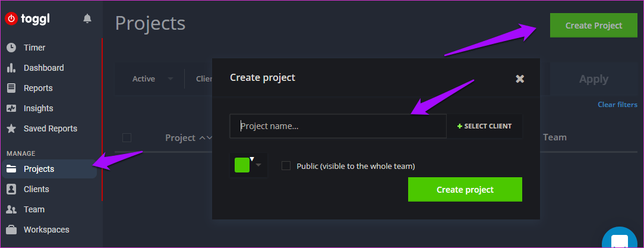Screen dimensions: 644x248
Task: Tick the select-all projects checkbox
Action: pos(127,138)
